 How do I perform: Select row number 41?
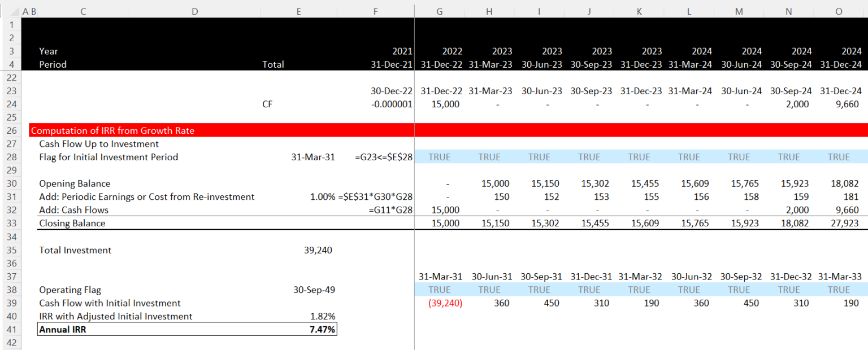coord(11,329)
